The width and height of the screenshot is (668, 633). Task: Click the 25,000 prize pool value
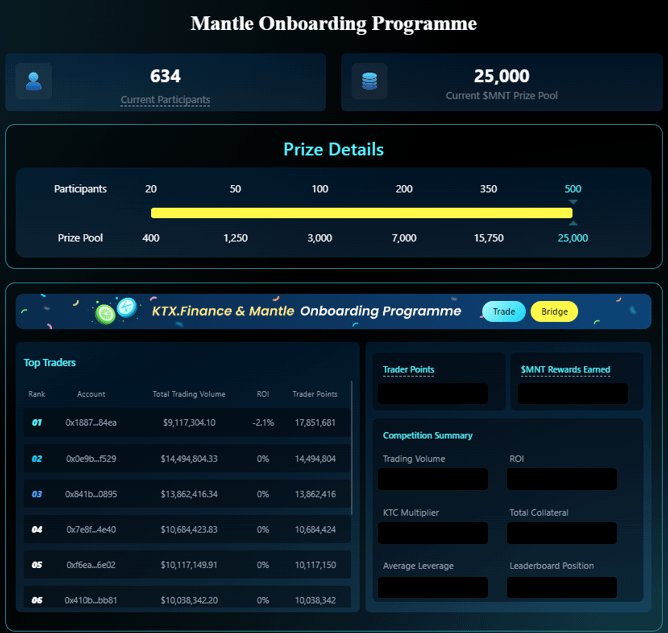point(573,238)
